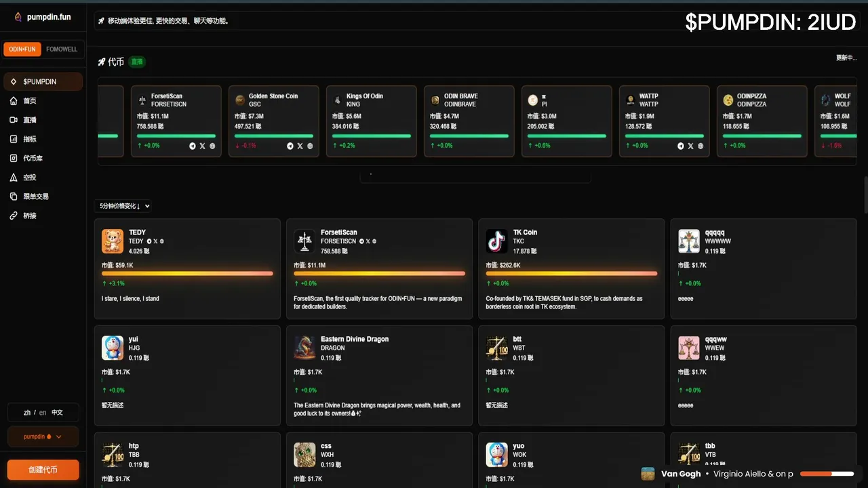
Task: Click the ForsetiScan logo in the ticker
Action: click(142, 100)
